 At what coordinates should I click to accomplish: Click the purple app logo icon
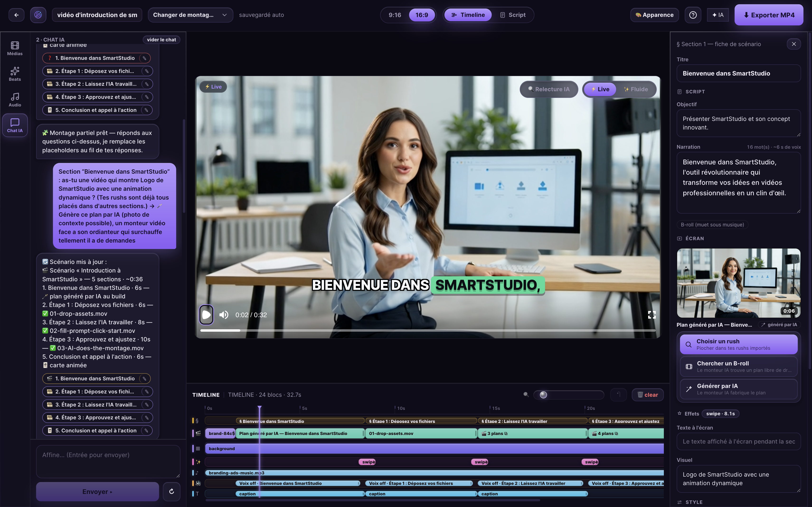38,15
